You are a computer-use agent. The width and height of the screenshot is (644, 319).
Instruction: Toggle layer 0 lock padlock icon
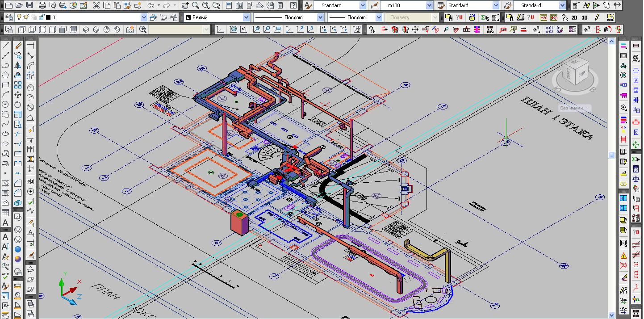coord(41,17)
